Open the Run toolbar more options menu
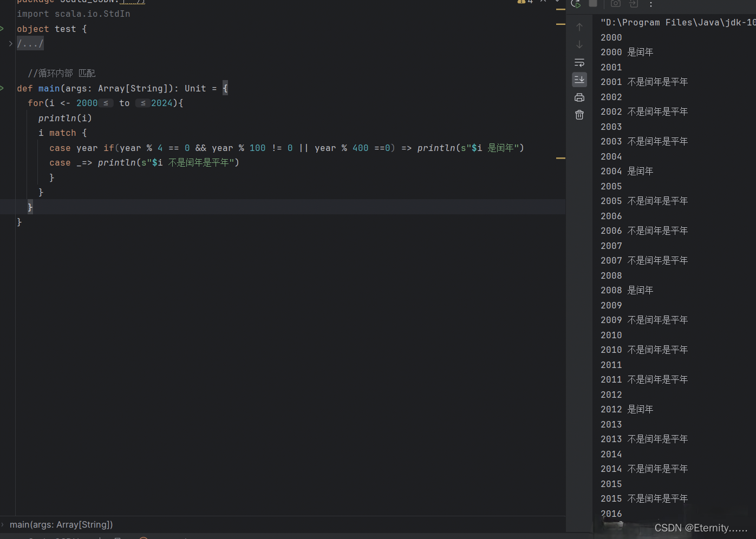The height and width of the screenshot is (539, 756). click(651, 4)
